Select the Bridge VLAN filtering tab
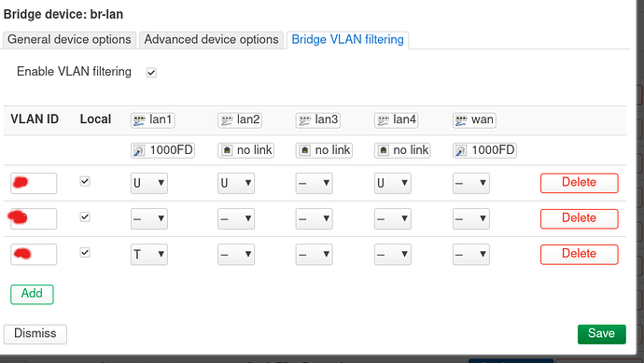 pyautogui.click(x=347, y=40)
